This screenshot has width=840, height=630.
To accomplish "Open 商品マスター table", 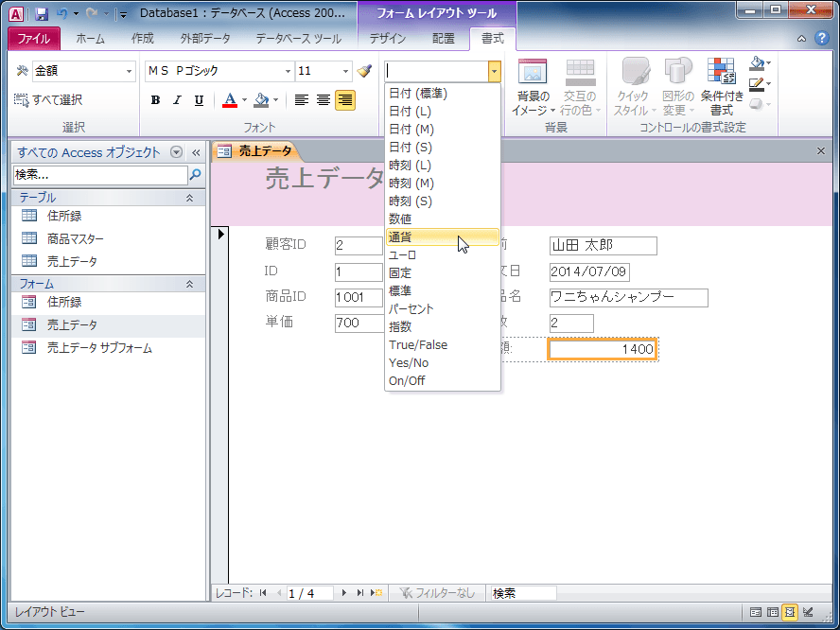I will [108, 238].
